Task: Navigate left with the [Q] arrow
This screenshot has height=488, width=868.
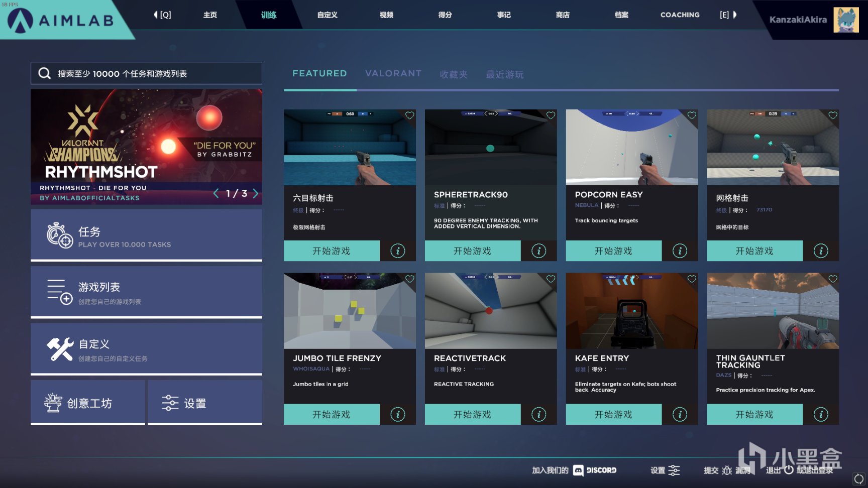Action: [x=162, y=15]
